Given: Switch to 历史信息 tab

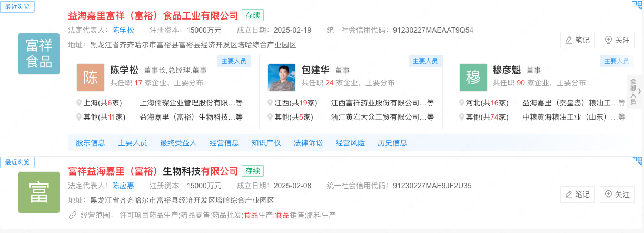Looking at the screenshot, I should click(x=393, y=143).
